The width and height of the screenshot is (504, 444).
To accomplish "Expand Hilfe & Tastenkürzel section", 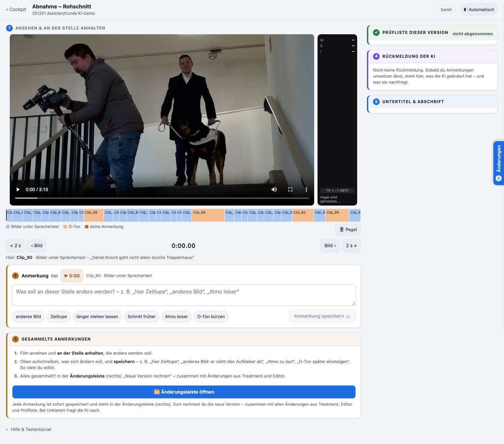I will coord(29,429).
